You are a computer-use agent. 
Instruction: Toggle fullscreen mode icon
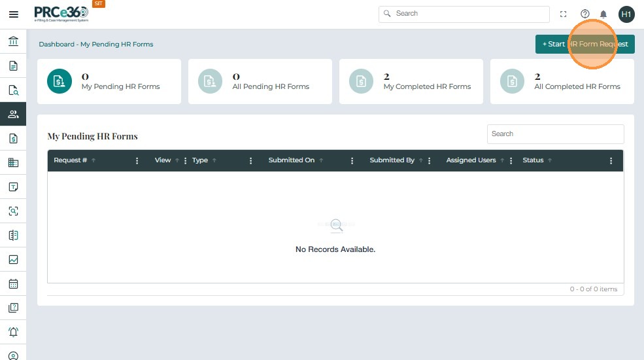click(563, 14)
